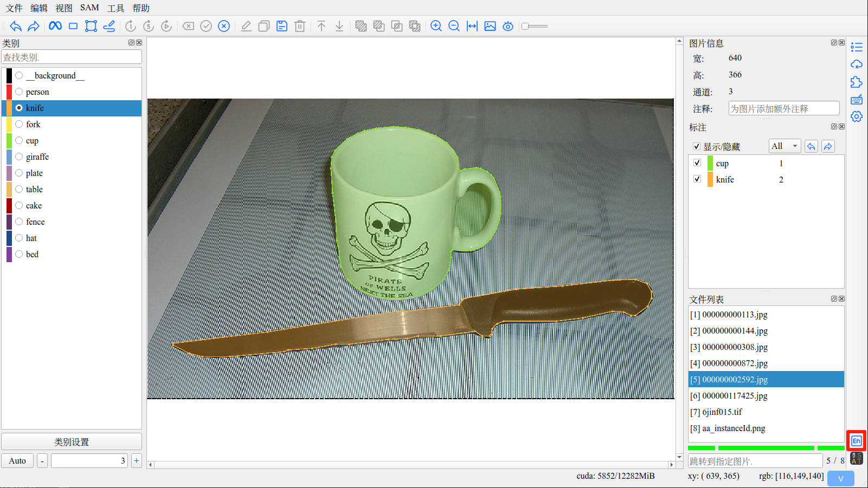Screen dimensions: 868x488
Task: Zoom in on the canvas
Action: 436,26
